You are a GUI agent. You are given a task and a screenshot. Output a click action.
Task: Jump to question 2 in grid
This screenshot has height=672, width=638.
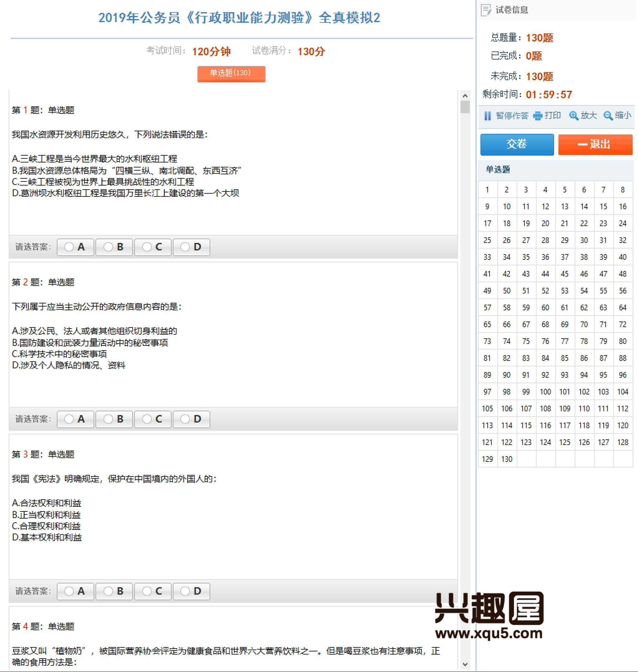click(507, 190)
